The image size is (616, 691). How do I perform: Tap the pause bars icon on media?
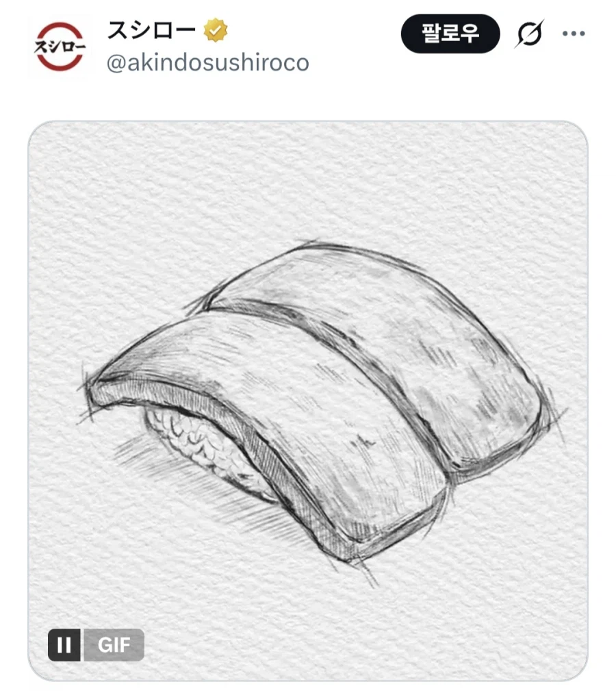coord(64,644)
